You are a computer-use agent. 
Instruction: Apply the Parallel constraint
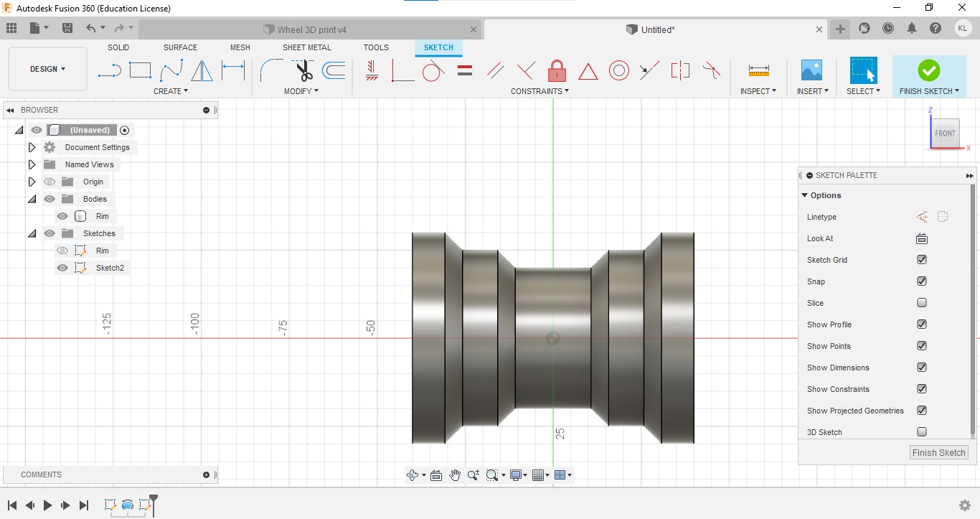point(495,70)
